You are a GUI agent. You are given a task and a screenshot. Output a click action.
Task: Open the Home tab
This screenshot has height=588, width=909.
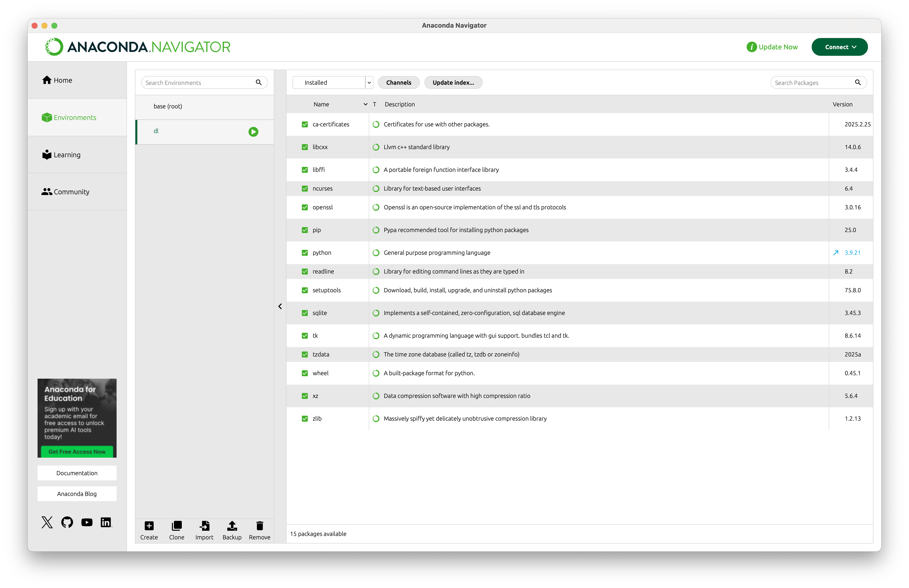[77, 80]
